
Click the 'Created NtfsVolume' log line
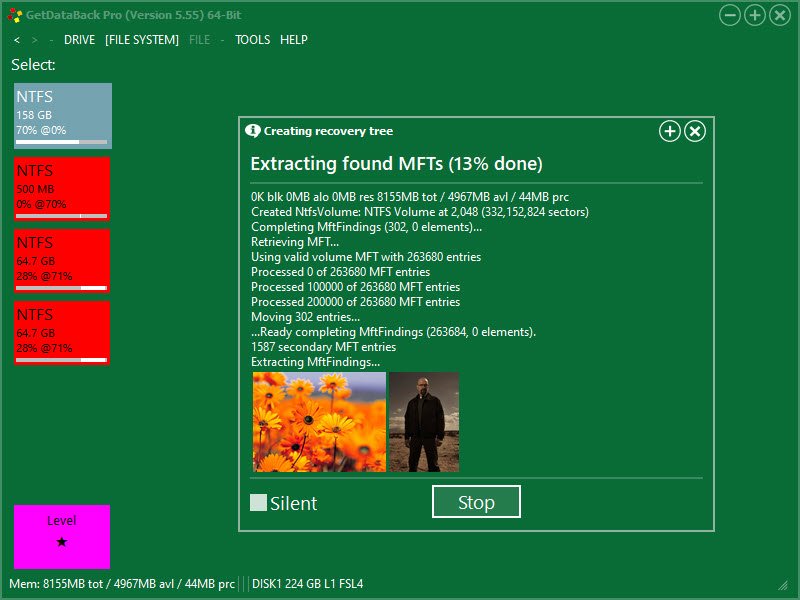tap(420, 212)
